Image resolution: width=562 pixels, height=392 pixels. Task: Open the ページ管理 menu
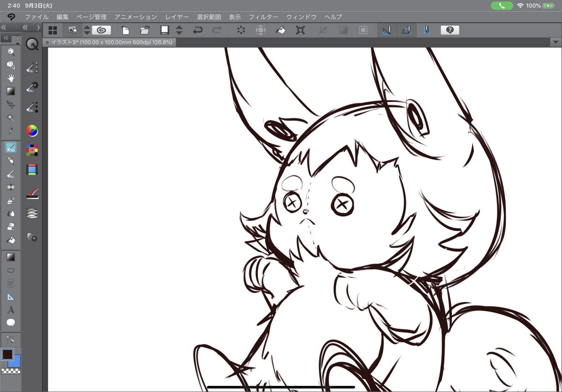[91, 17]
